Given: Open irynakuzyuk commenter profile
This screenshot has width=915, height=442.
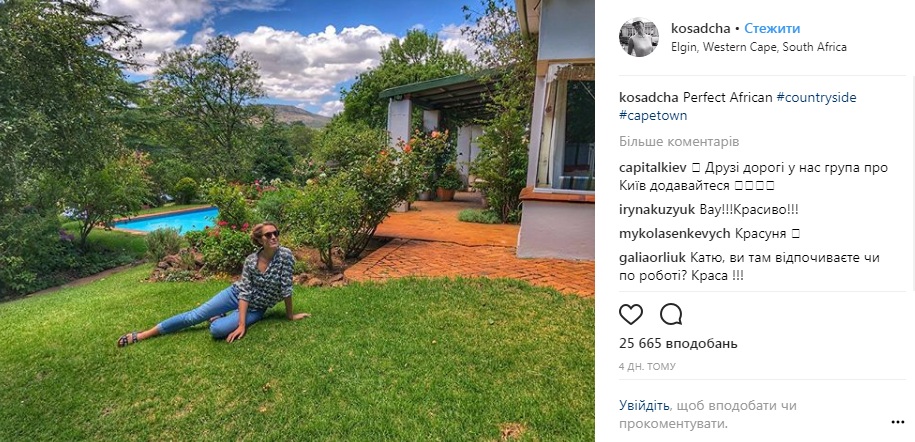Looking at the screenshot, I should click(x=654, y=210).
